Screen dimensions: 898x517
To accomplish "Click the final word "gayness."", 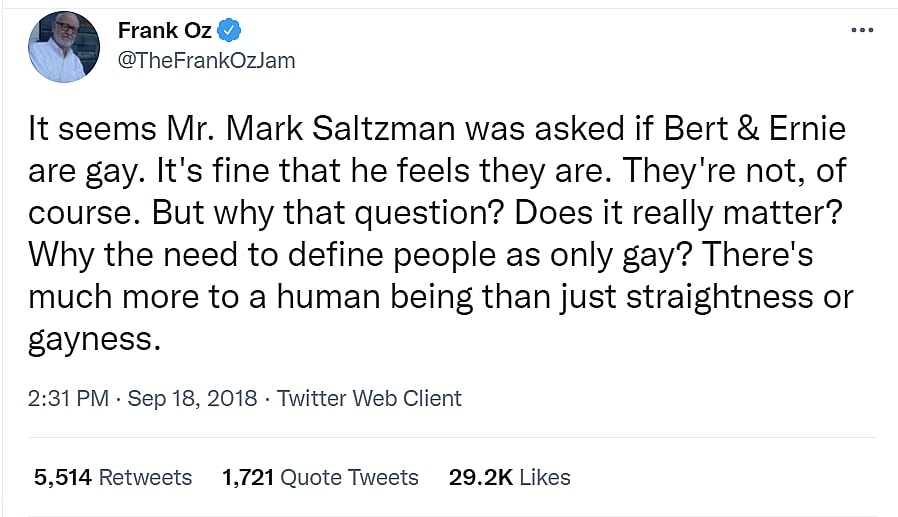I will pos(94,340).
